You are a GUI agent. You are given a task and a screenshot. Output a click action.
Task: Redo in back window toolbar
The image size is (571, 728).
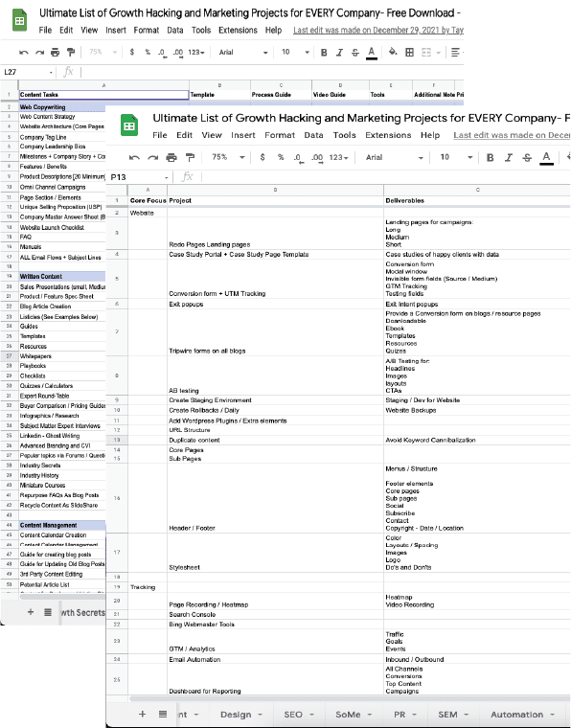click(39, 52)
